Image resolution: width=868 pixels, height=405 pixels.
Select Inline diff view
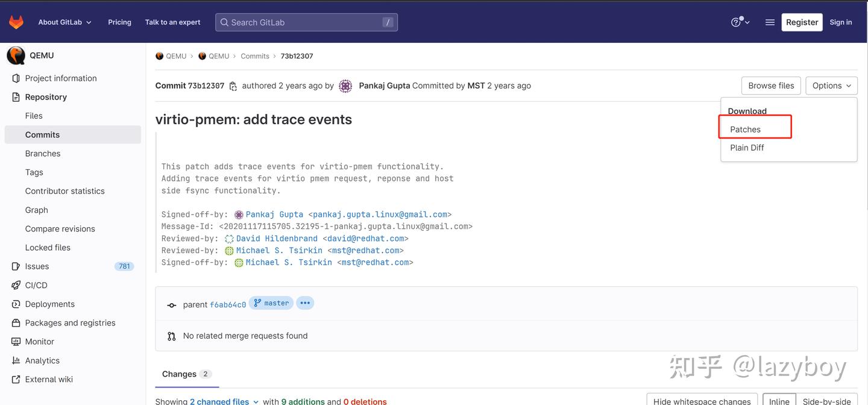coord(779,401)
